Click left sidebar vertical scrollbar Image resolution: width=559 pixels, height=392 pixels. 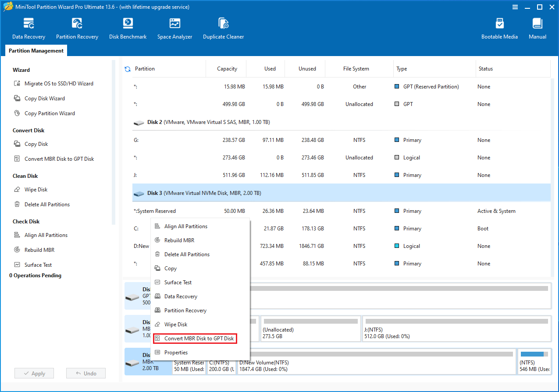click(x=114, y=142)
